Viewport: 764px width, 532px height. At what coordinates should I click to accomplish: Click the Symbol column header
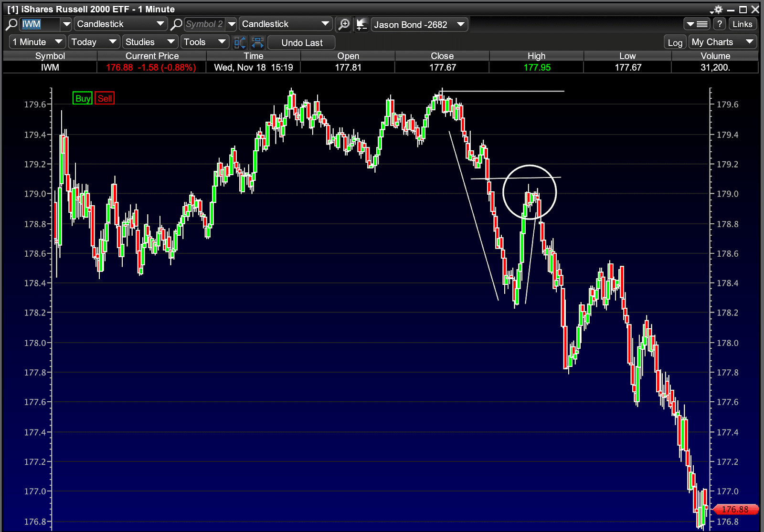50,56
